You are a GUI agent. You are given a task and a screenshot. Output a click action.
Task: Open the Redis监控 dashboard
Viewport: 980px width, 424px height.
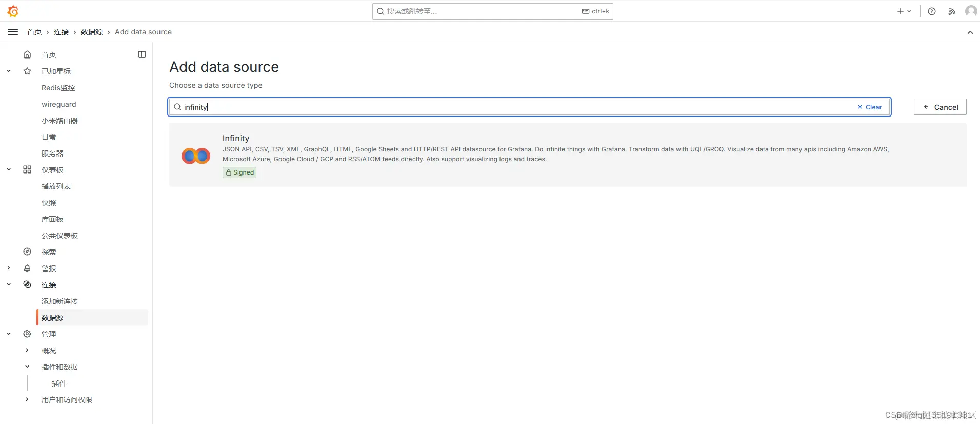[58, 88]
